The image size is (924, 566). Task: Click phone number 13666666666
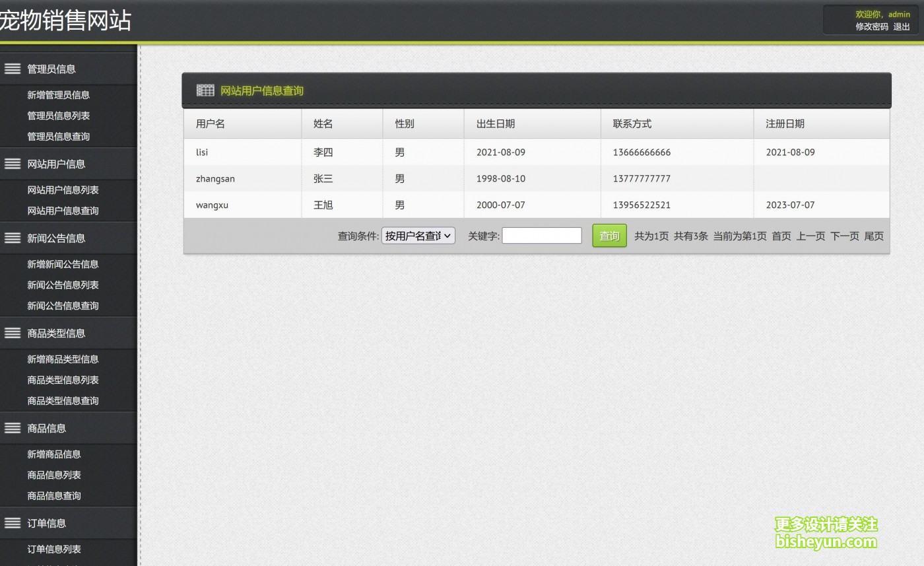[642, 152]
